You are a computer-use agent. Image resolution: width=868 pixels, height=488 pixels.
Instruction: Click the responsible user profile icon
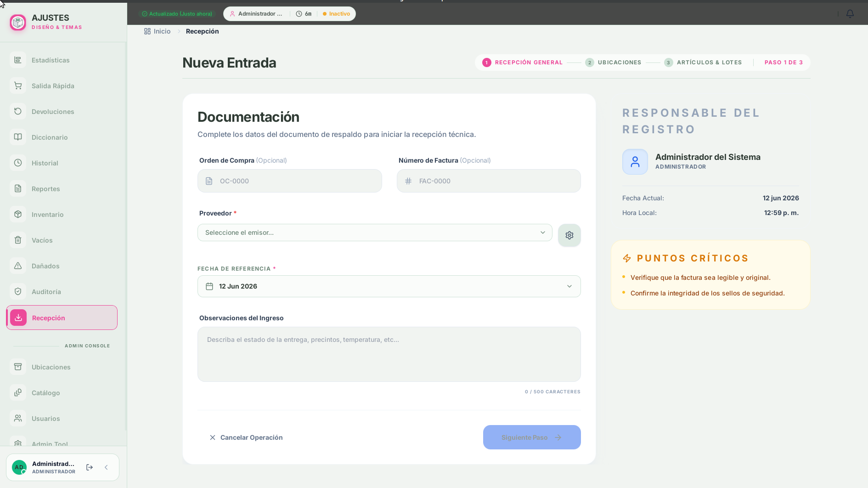pos(635,162)
